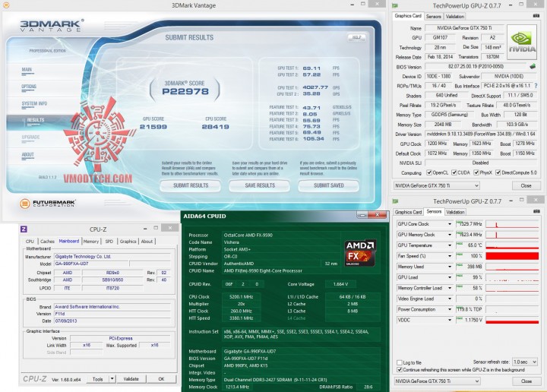
Task: Open the Memory Used sensor dropdown
Action: (449, 267)
